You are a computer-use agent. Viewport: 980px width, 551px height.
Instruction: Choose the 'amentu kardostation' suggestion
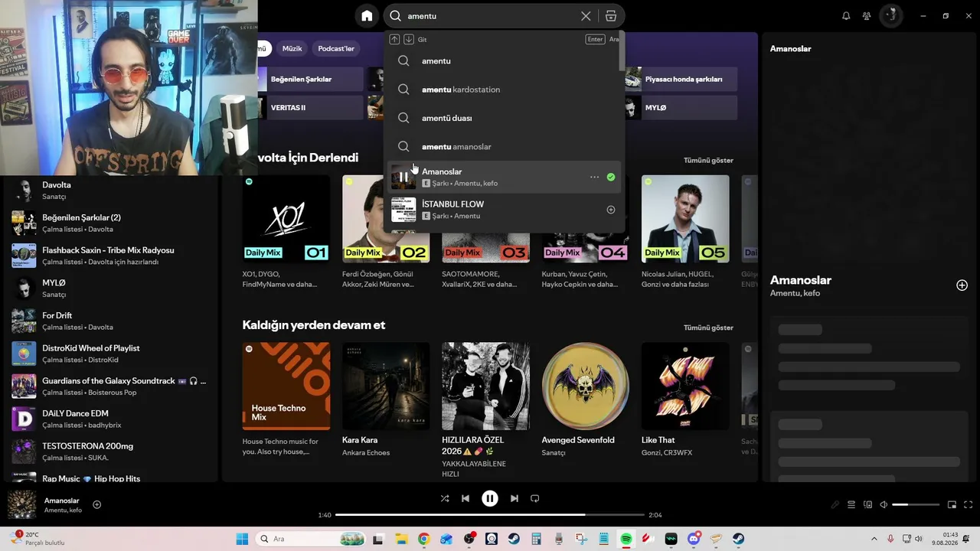(504, 90)
